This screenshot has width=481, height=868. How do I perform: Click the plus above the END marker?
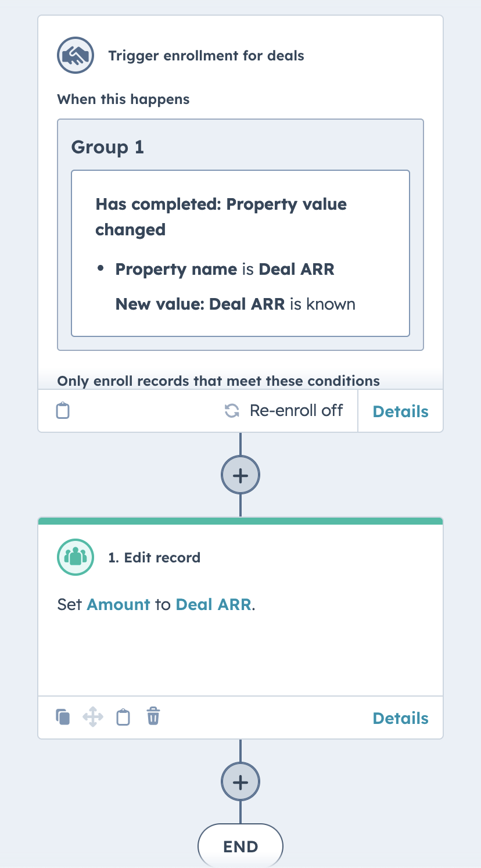240,781
